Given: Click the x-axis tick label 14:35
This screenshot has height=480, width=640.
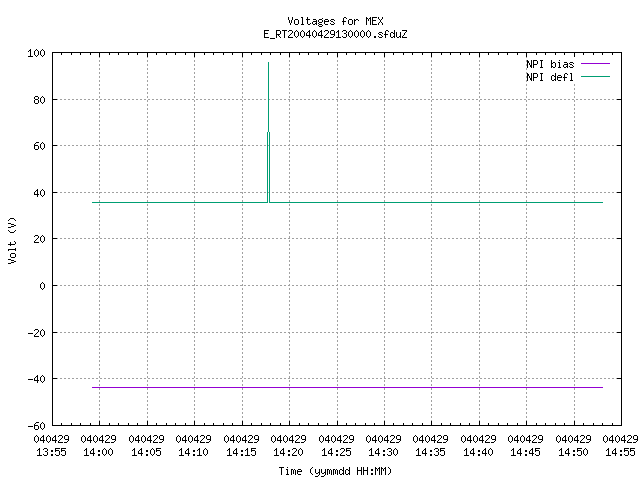Looking at the screenshot, I should (431, 452).
